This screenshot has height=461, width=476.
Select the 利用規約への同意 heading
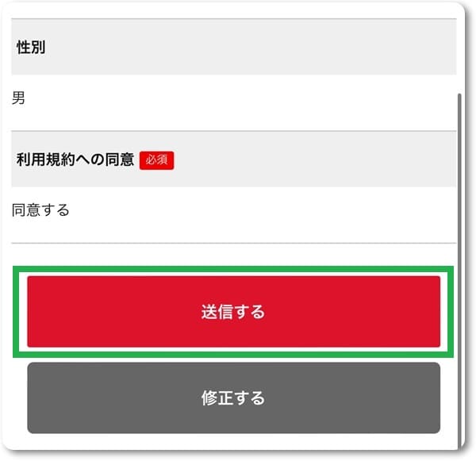[75, 159]
